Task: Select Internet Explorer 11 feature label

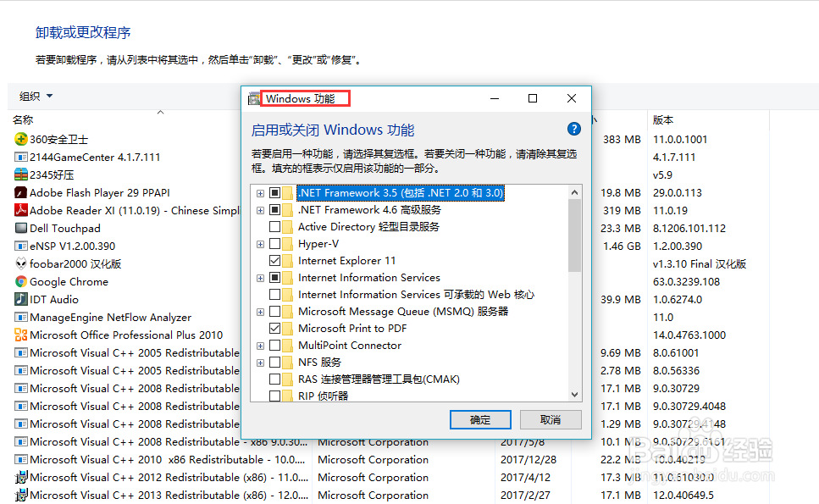Action: (346, 261)
